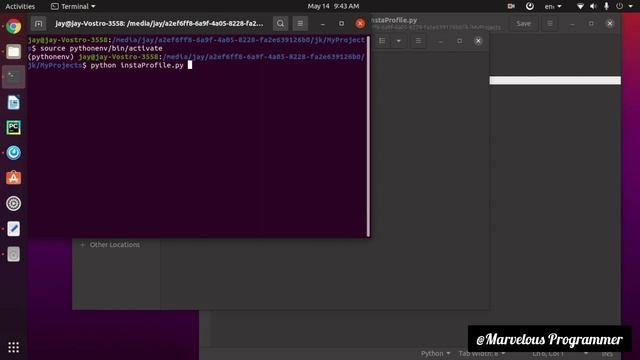The image size is (640, 360).
Task: Toggle list view in Files window
Action: 382,41
